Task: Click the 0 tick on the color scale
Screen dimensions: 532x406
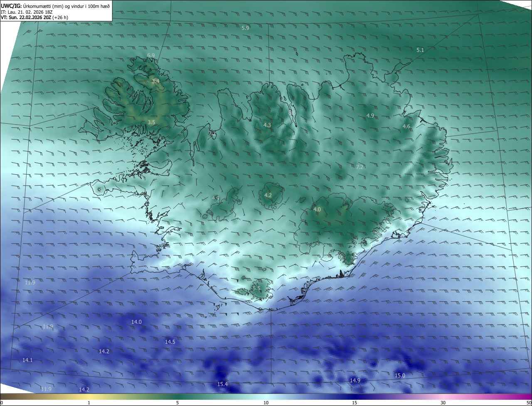Action: (1, 403)
